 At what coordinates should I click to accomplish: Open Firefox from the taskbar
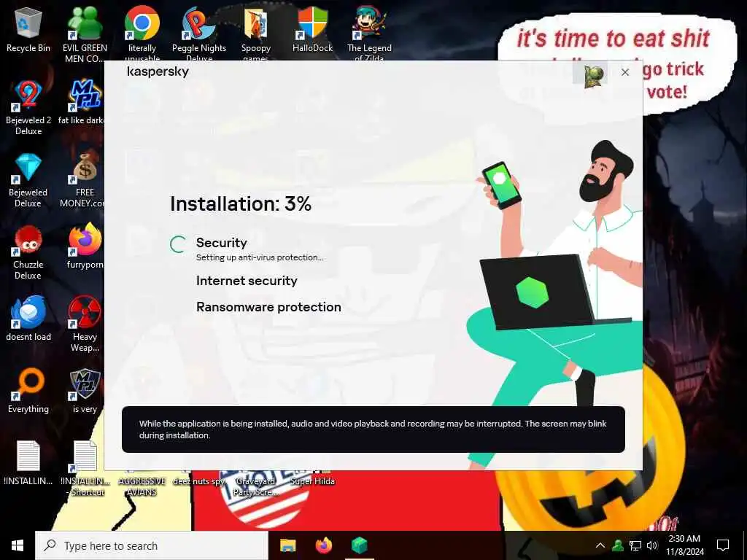click(323, 545)
